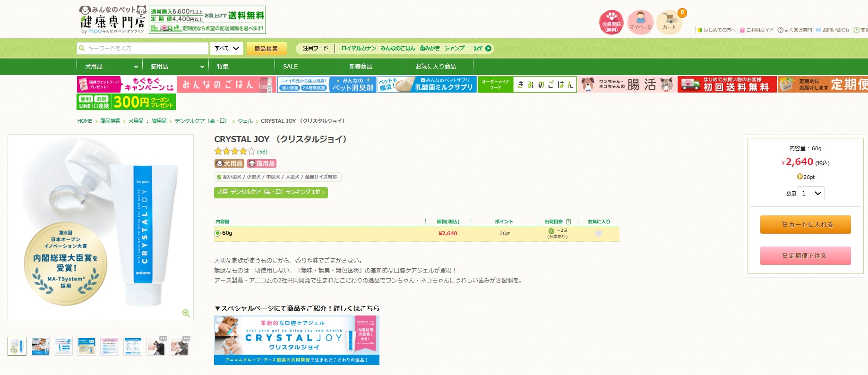Click the ジェル breadcrumb link
Screen dimensions: 868x375
(x=245, y=121)
